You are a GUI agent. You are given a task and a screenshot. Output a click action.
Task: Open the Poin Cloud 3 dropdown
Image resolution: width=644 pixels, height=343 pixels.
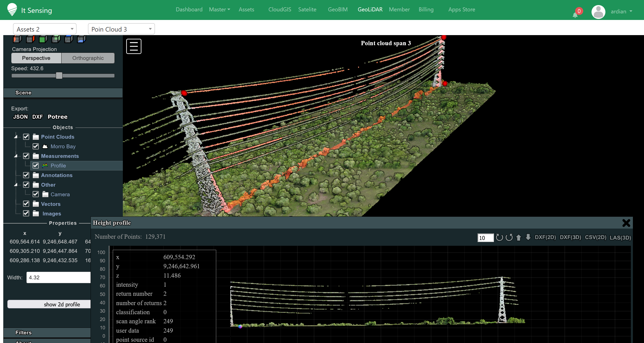[x=121, y=29]
